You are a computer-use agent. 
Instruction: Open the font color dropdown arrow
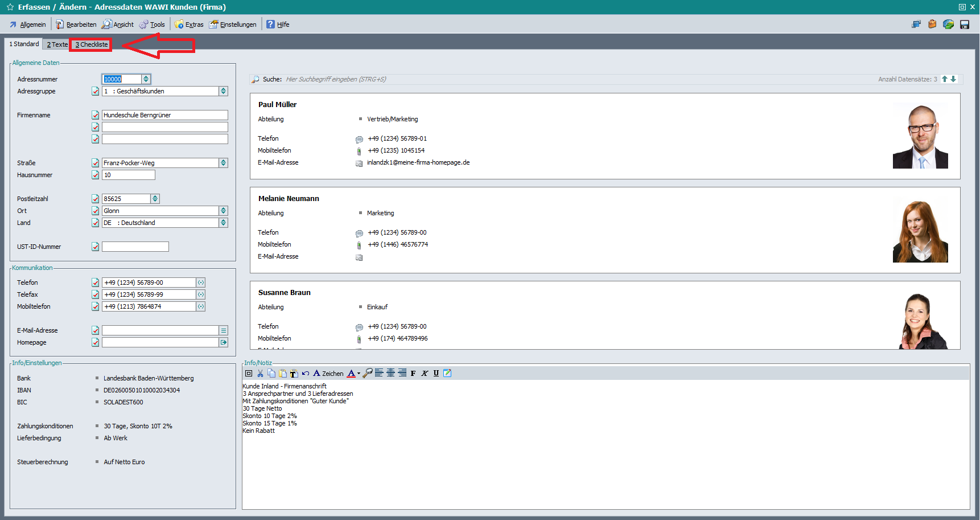coord(359,374)
